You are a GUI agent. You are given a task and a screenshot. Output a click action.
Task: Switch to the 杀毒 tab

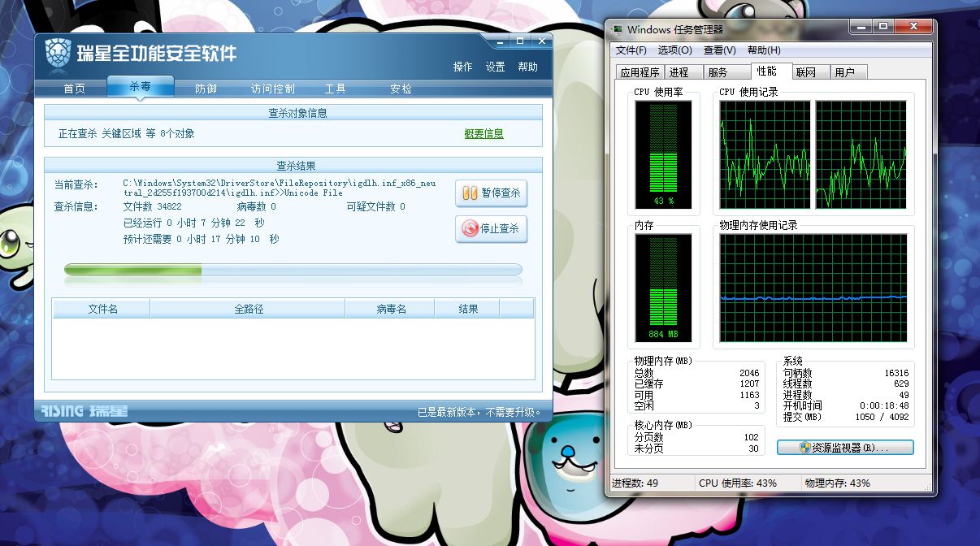tap(140, 86)
